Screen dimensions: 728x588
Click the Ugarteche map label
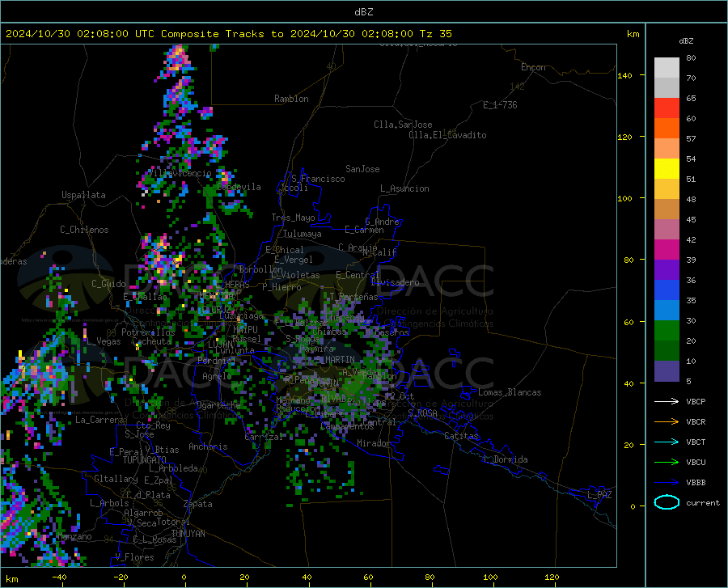coord(218,405)
